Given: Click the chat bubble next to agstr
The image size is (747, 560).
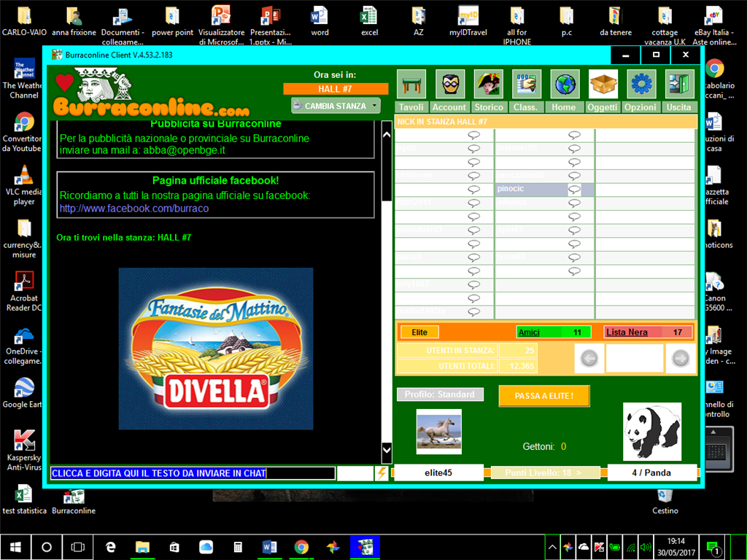Looking at the screenshot, I should [473, 149].
